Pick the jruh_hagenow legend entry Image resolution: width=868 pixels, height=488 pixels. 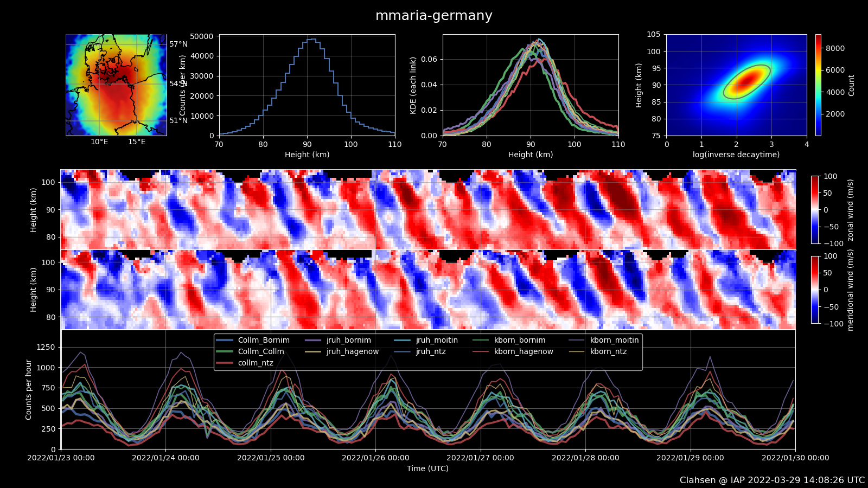pyautogui.click(x=342, y=352)
